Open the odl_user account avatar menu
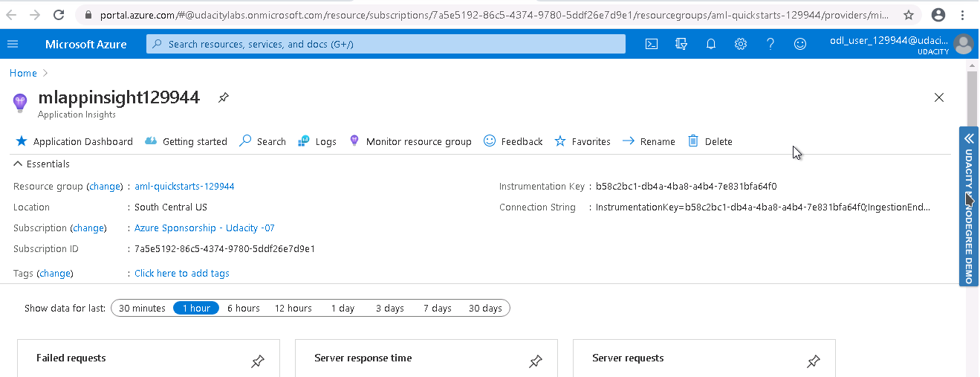 (x=964, y=44)
